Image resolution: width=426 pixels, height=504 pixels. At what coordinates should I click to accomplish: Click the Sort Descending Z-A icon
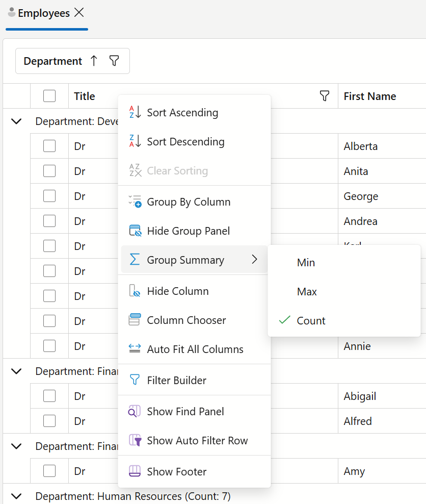coord(135,141)
